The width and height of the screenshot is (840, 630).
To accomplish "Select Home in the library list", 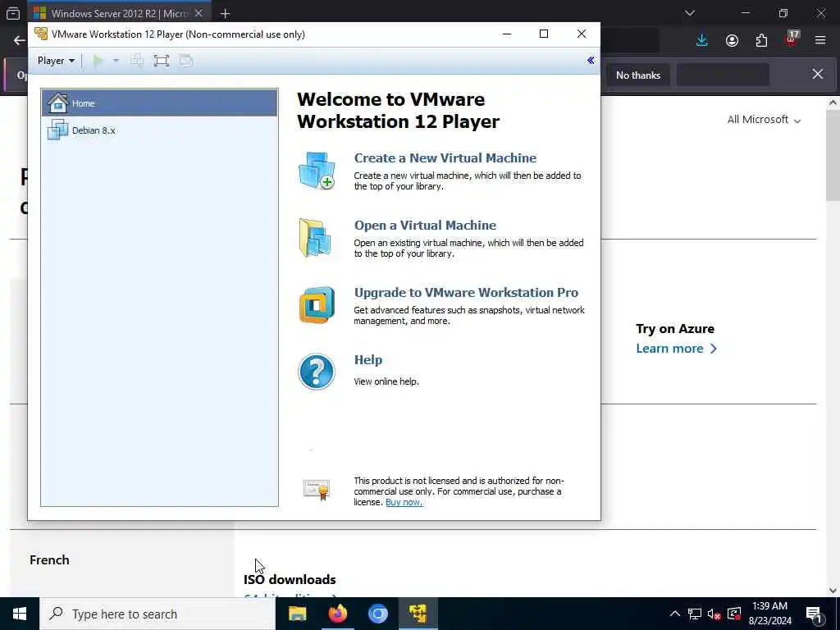I will tap(160, 103).
